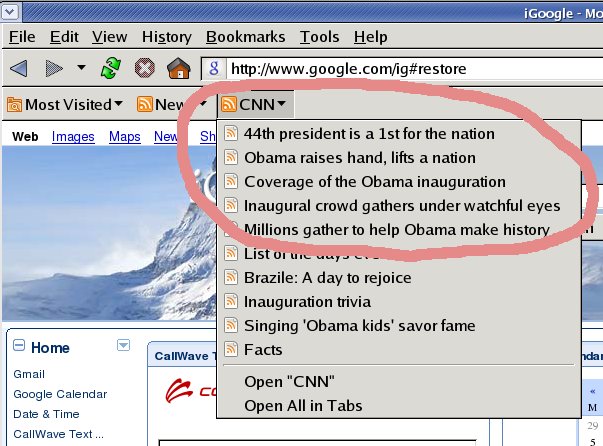Click the CallWave gadget title
The image size is (603, 446).
pyautogui.click(x=185, y=356)
